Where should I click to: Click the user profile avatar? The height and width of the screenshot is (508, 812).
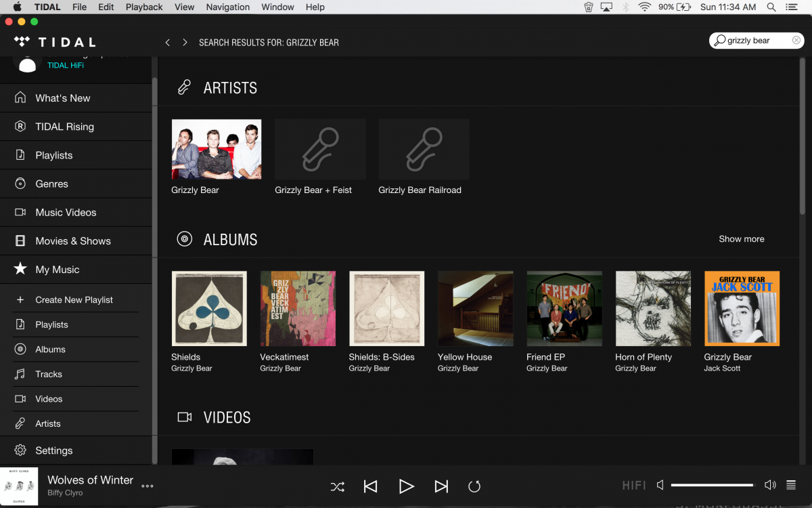pos(27,65)
